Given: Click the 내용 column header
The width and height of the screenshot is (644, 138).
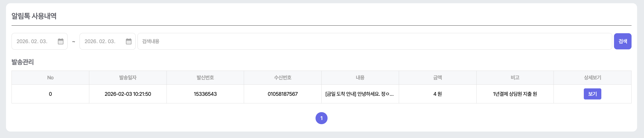Looking at the screenshot, I should [x=360, y=78].
